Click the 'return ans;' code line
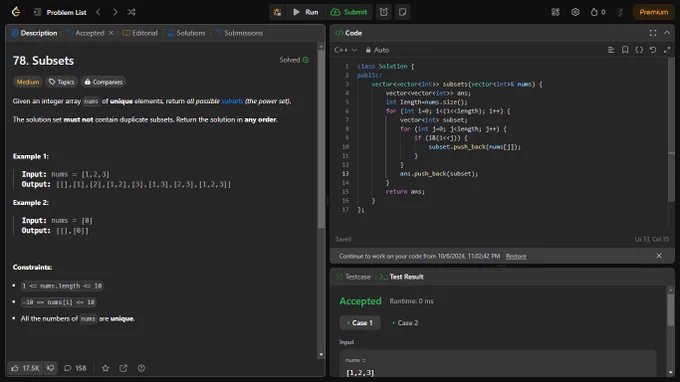The image size is (680, 382). pyautogui.click(x=405, y=191)
